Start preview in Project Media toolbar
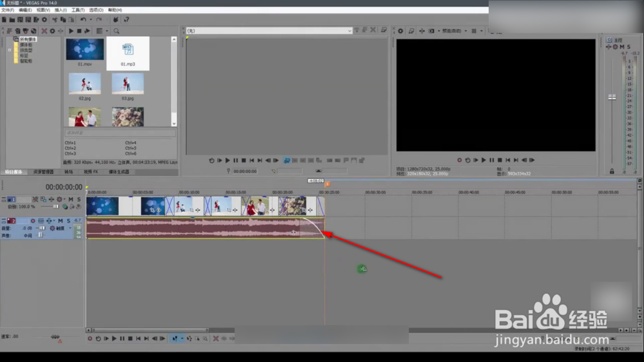 pos(71,31)
